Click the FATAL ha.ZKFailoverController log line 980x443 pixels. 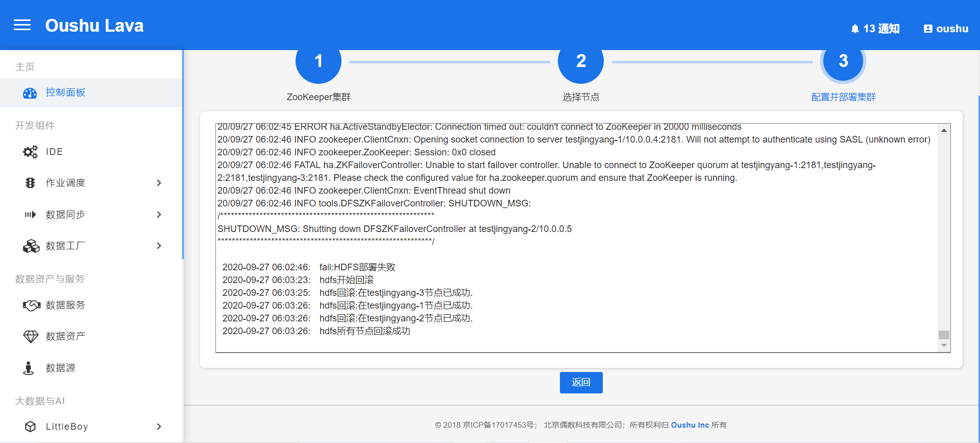point(547,172)
